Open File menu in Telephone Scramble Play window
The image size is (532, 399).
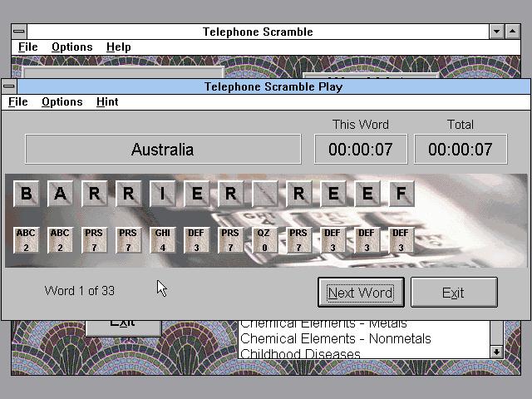18,101
